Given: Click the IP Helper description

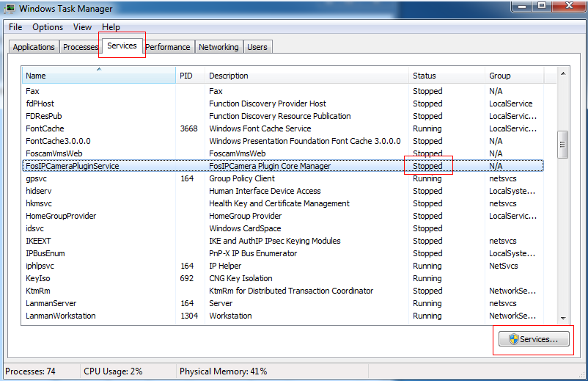Looking at the screenshot, I should coord(225,266).
